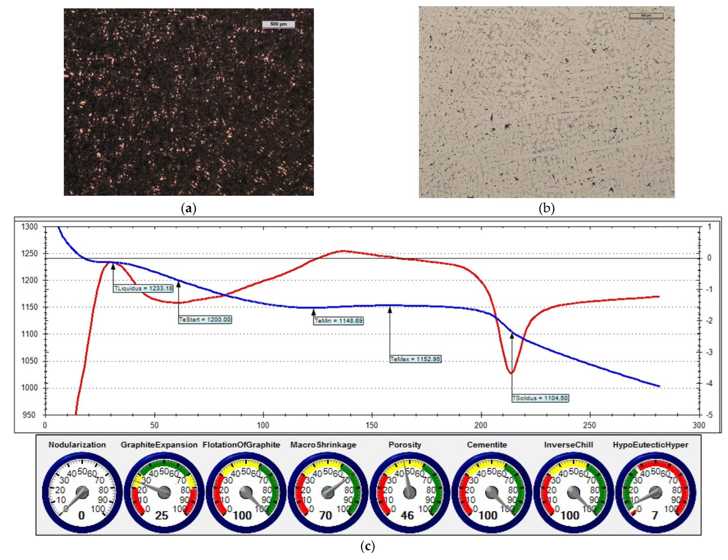The image size is (728, 560).
Task: Open the bright-field micrograph image (b)
Action: [547, 102]
